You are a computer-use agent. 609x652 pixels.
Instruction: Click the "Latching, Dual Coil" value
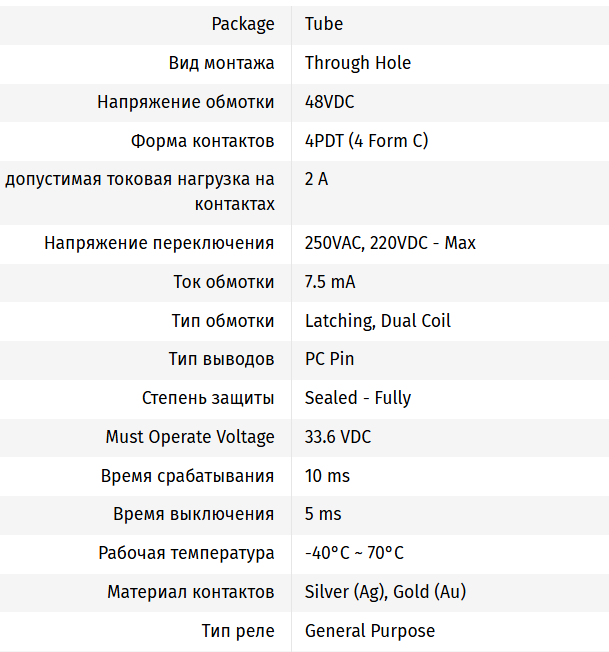tap(377, 321)
